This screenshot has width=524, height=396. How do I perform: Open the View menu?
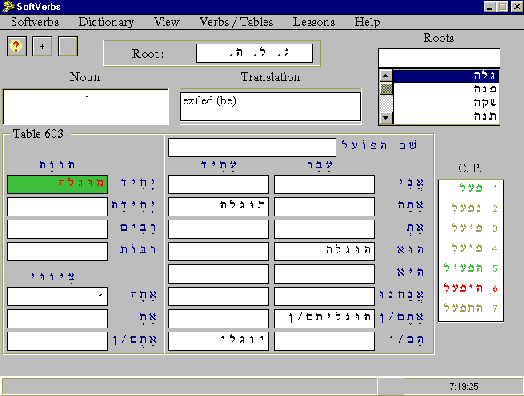167,22
